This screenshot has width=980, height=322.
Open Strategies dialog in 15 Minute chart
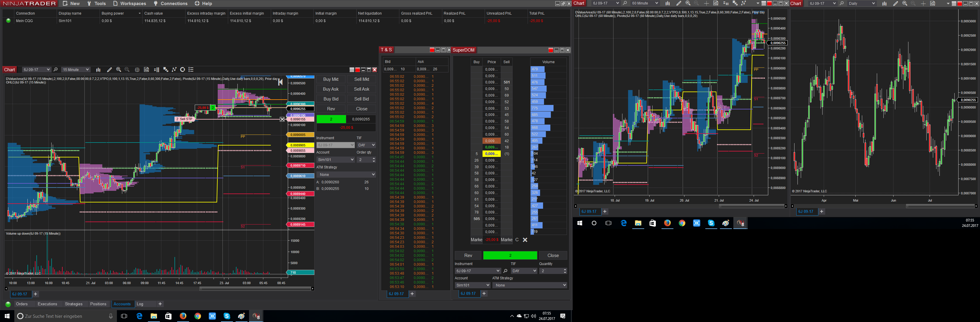[174, 69]
